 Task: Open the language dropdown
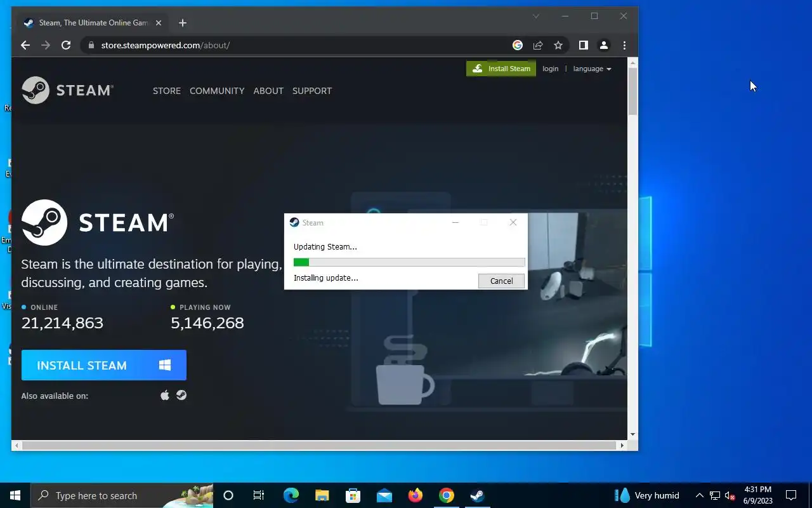(593, 69)
